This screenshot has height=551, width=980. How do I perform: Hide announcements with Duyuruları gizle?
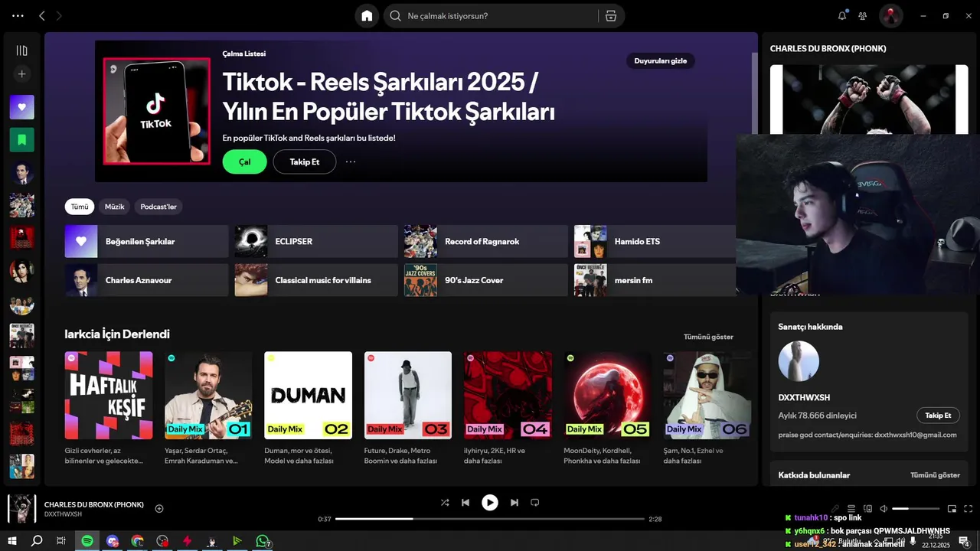(x=661, y=61)
